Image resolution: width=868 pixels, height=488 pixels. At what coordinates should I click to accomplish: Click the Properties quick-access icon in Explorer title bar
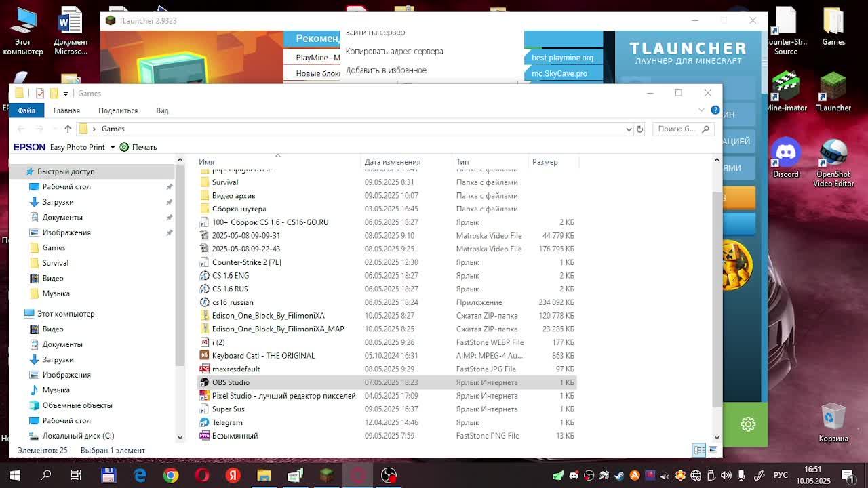(x=40, y=93)
